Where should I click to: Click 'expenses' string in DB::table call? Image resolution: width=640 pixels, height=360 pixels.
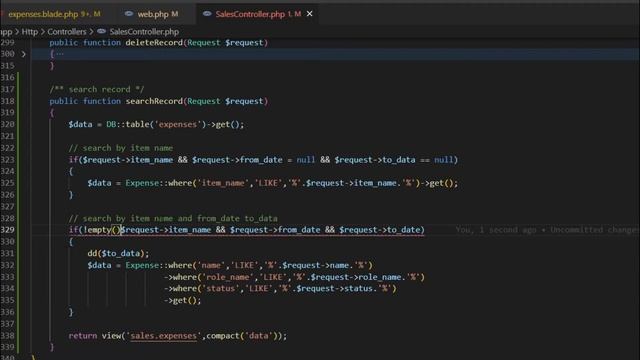[x=178, y=124]
